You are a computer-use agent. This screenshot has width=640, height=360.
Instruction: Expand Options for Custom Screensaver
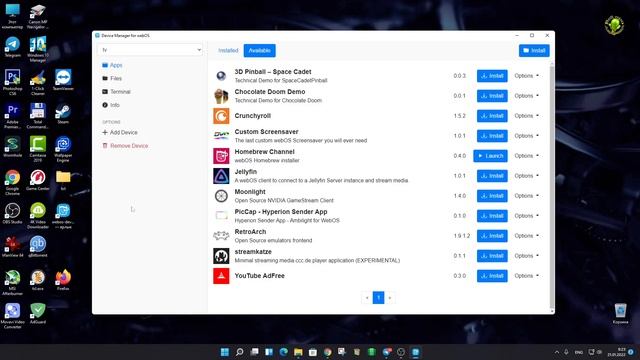coord(526,136)
